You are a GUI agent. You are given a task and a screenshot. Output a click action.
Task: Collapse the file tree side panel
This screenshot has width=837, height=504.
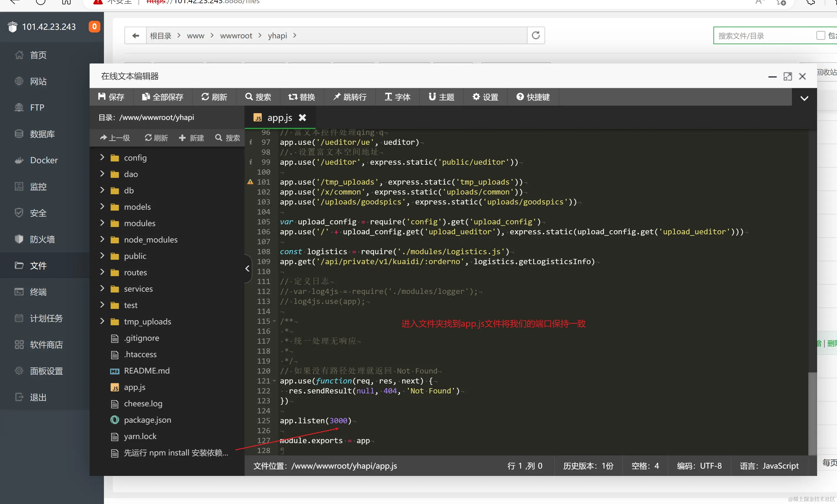click(247, 269)
